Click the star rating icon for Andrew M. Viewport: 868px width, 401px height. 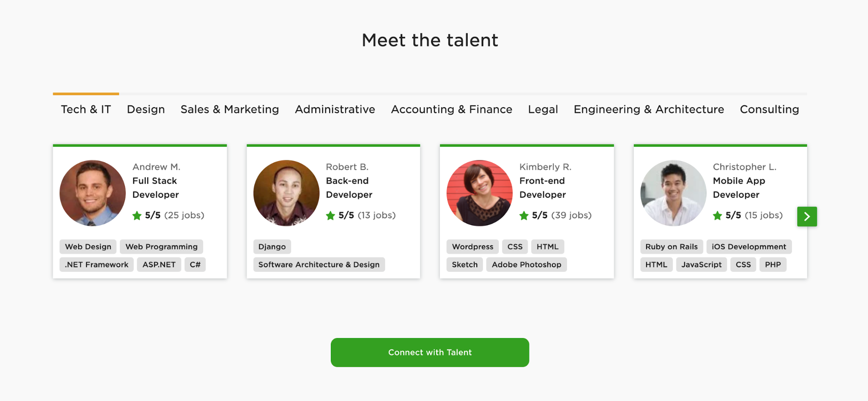click(137, 216)
